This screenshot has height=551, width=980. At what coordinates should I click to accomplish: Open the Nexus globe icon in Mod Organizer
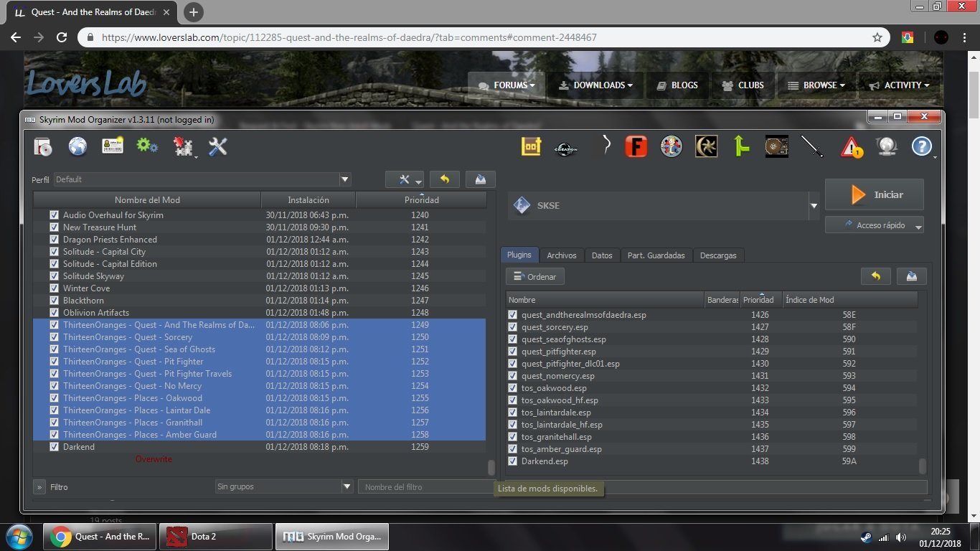[77, 146]
